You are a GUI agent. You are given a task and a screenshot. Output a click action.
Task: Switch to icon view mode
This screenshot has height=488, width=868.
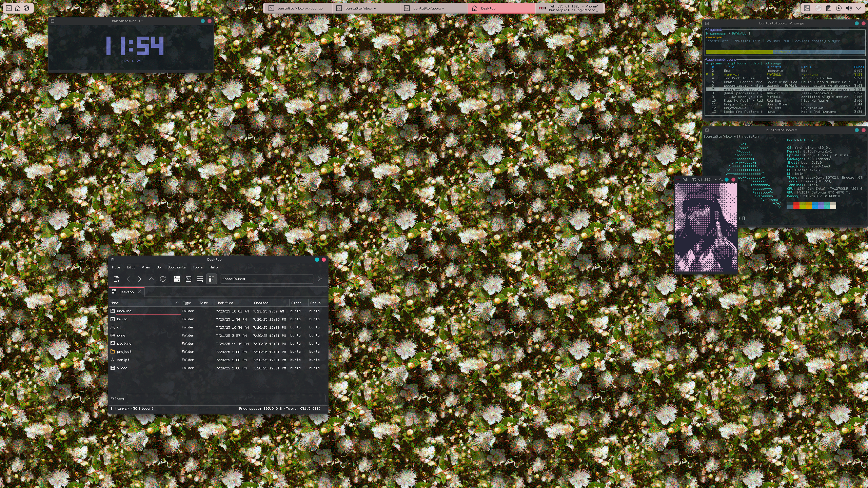[x=177, y=279]
